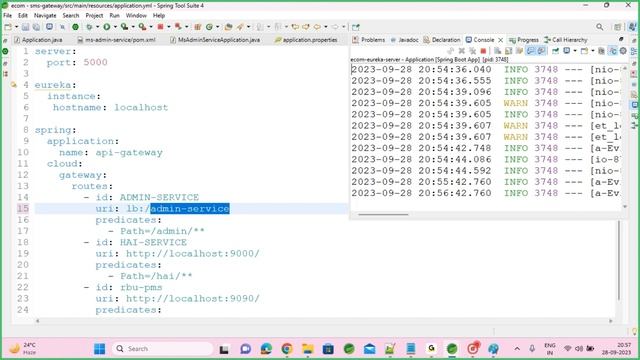Viewport: 640px width, 360px height.
Task: Toggle show console on standard error change
Action: click(x=541, y=51)
